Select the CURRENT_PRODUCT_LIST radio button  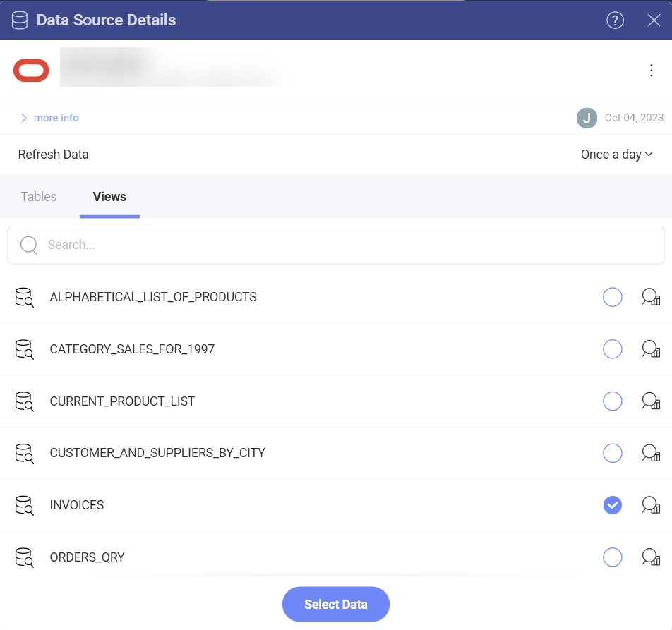tap(613, 401)
